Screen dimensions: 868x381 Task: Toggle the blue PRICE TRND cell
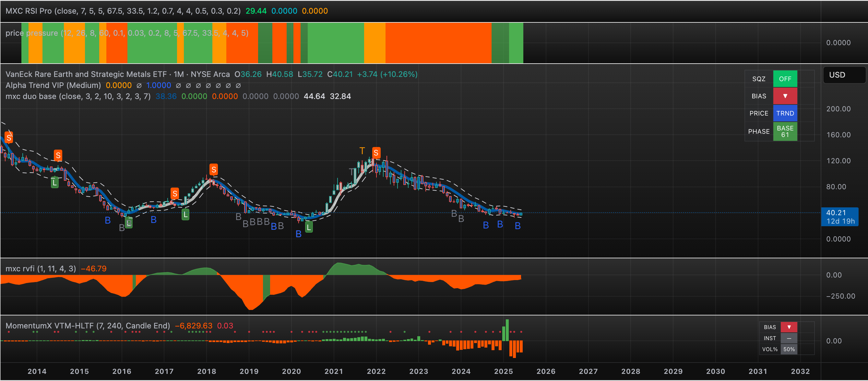click(x=785, y=113)
